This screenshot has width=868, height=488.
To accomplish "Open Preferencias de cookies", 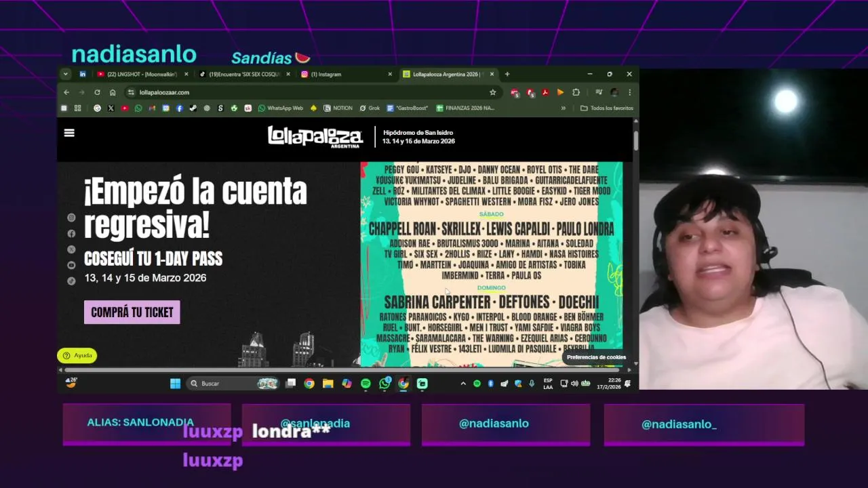I will point(596,357).
